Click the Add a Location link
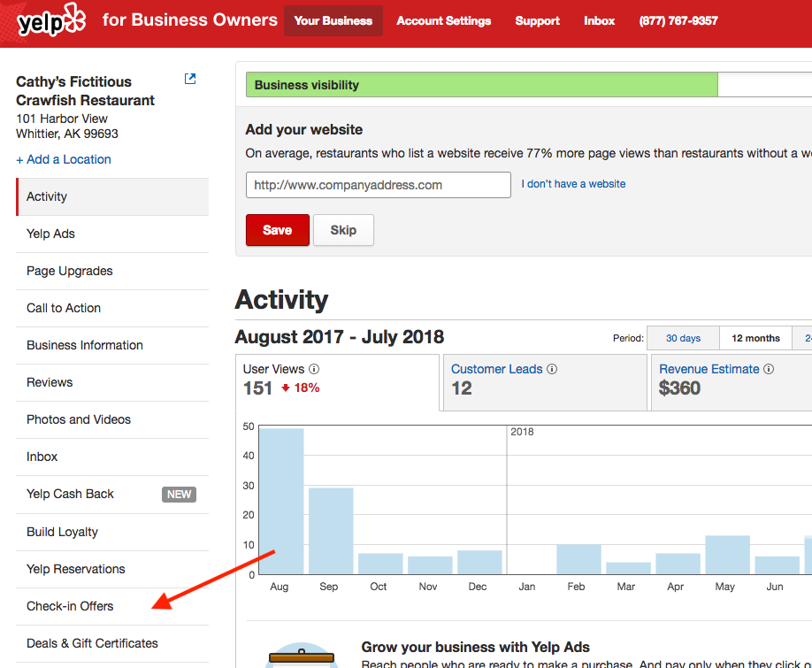 tap(64, 159)
